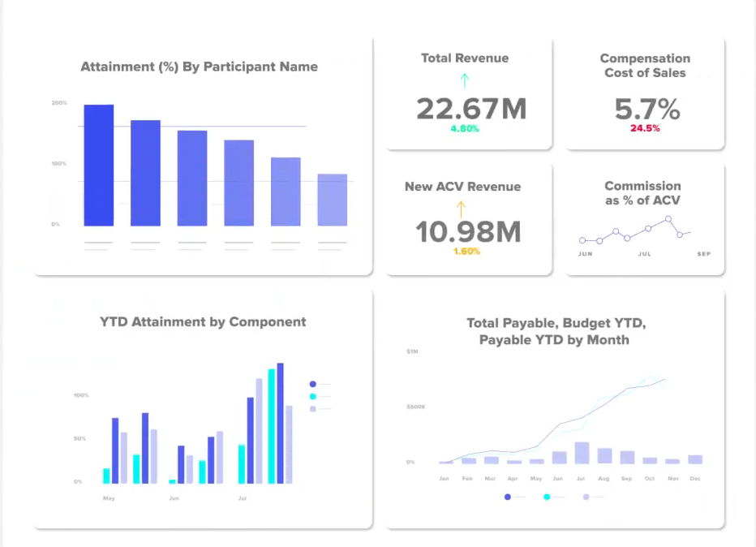Click the yellow up arrow under New ACV Revenue

click(x=461, y=209)
